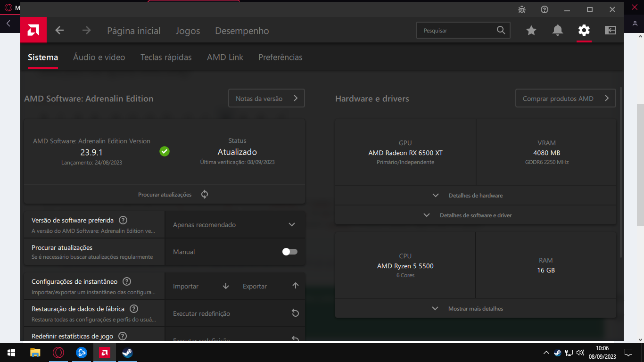
Task: Click the 16 GB RAM value
Action: pyautogui.click(x=546, y=270)
